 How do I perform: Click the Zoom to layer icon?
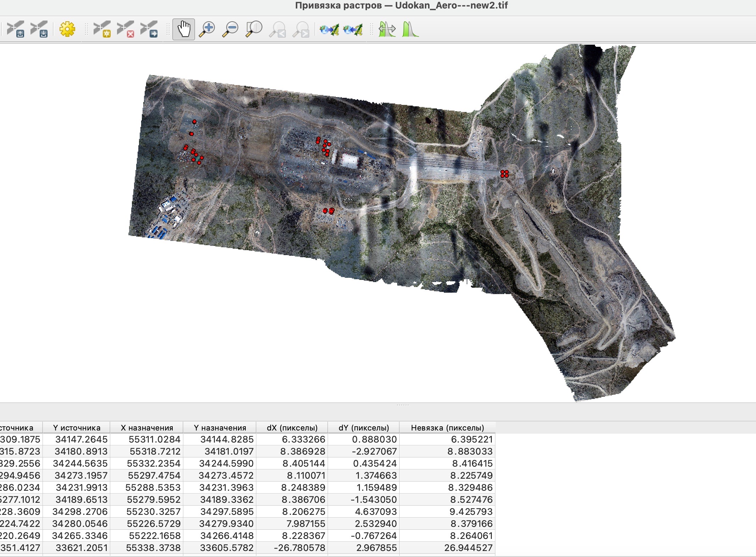point(254,29)
